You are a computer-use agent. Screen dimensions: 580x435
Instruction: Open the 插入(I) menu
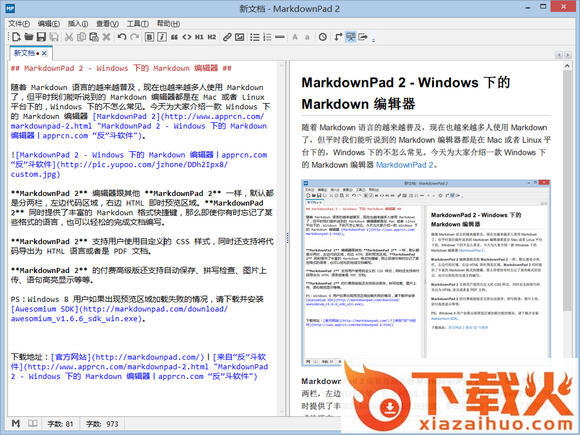point(78,24)
